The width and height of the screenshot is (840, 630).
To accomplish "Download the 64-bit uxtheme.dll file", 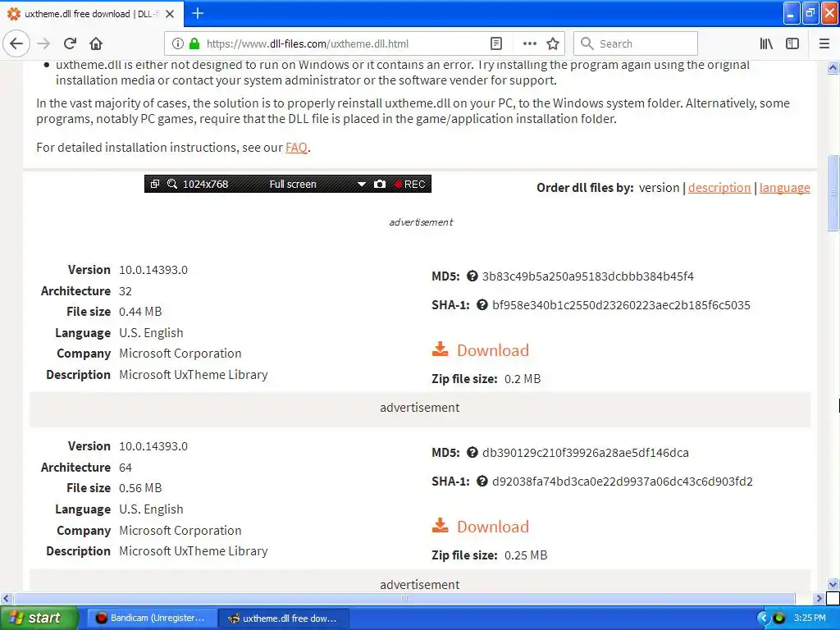I will pos(481,526).
